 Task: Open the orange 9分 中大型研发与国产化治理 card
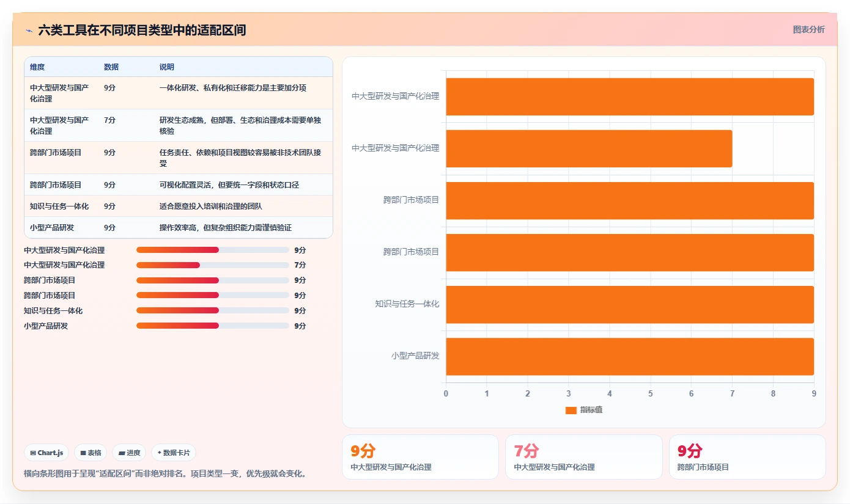pos(421,457)
